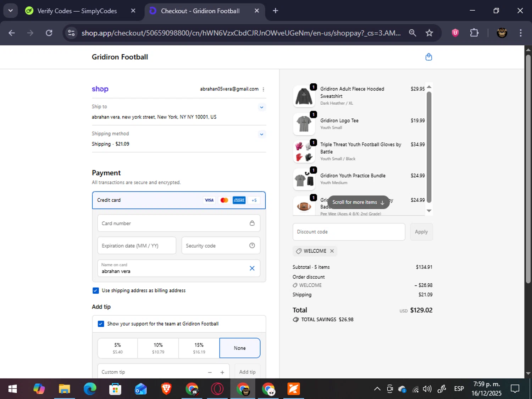532x399 pixels.
Task: Click the Apply discount button
Action: click(421, 232)
